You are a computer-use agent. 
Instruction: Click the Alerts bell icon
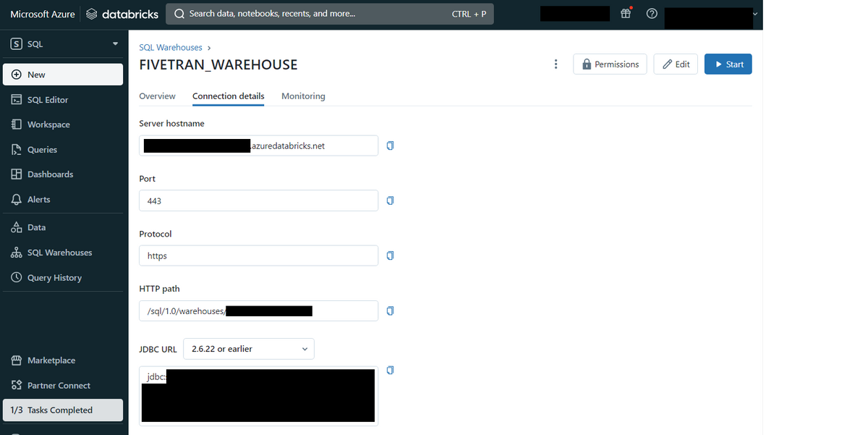pyautogui.click(x=16, y=199)
